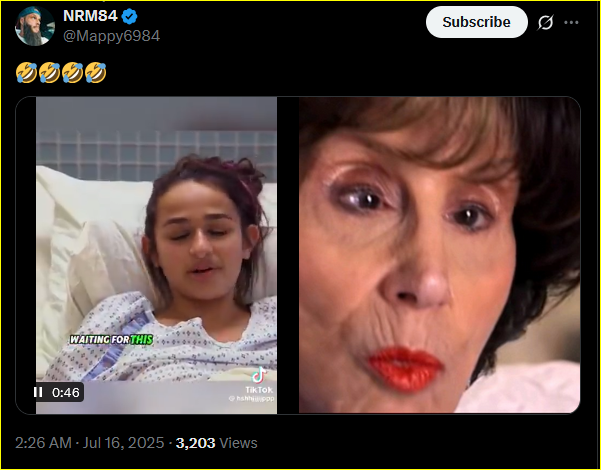Click the WAITING FOR THIS caption

point(111,340)
